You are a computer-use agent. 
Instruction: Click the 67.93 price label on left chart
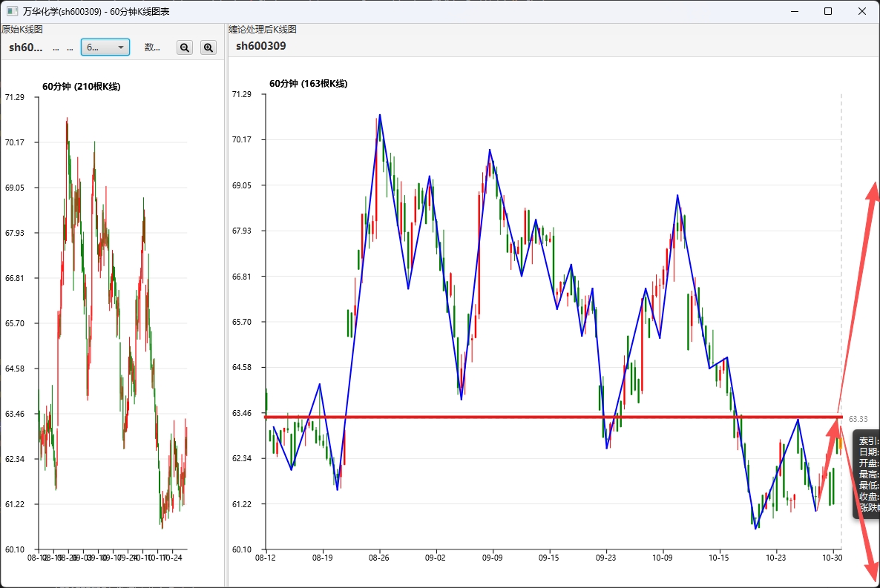(x=15, y=233)
